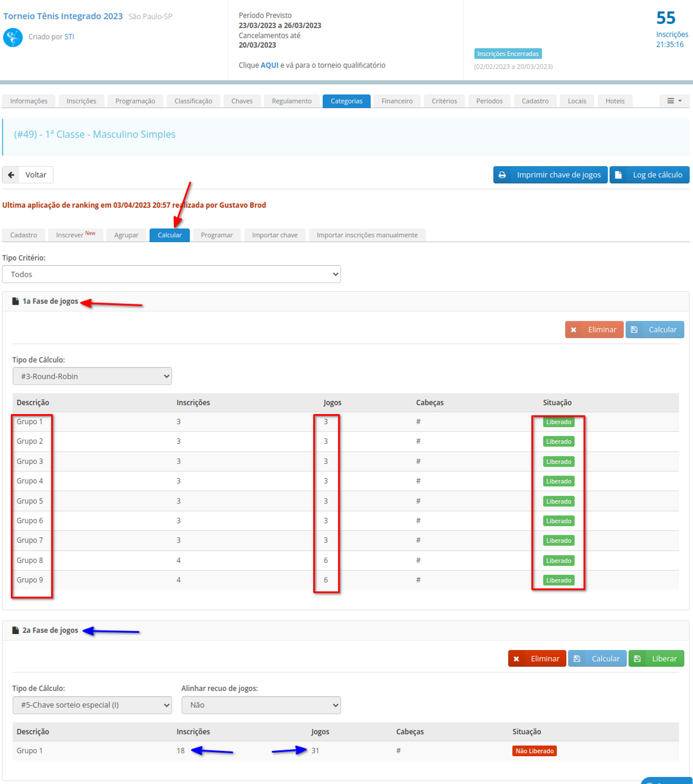Click save icon on 2a Fase Liberar button
Viewport: 693px width, 784px height.
point(637,659)
